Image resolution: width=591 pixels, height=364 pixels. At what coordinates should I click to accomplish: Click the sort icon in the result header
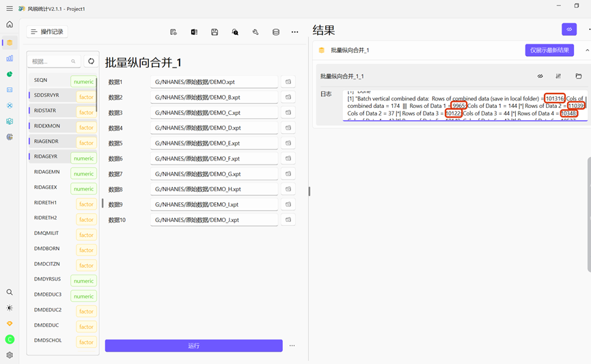click(x=558, y=76)
